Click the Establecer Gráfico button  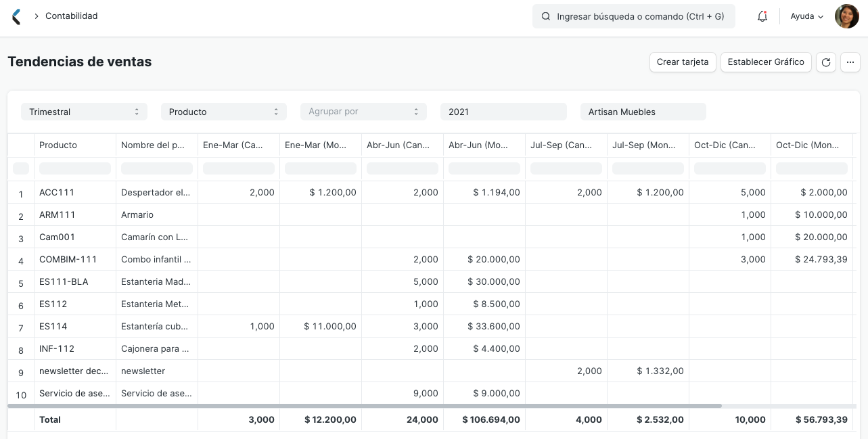point(766,62)
